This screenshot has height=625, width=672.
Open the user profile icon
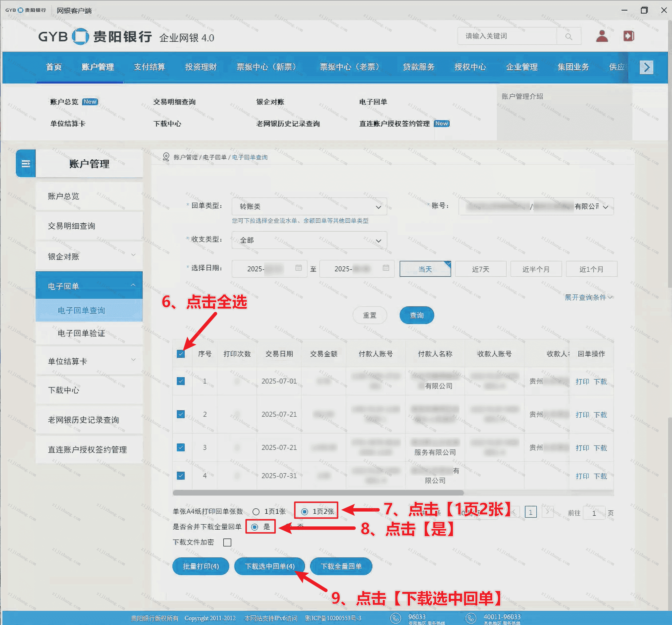[x=602, y=36]
